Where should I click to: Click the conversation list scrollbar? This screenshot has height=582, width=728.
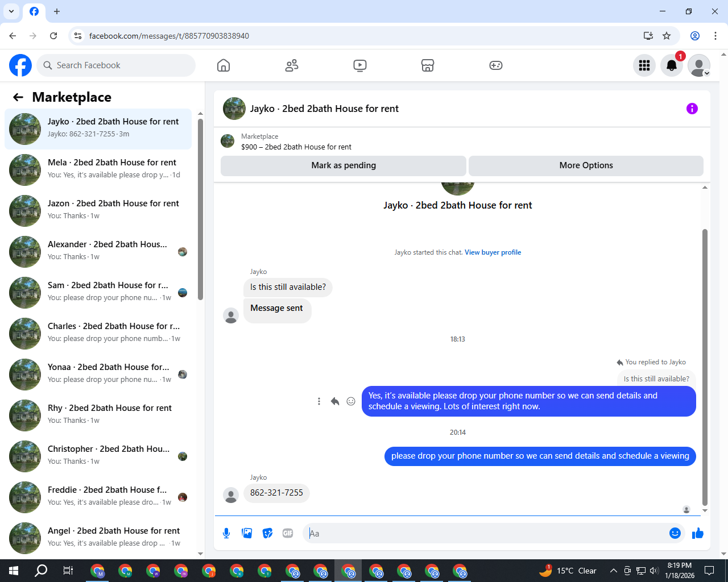pos(200,209)
